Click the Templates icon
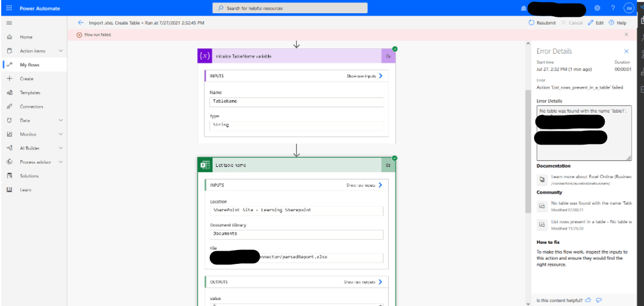The image size is (644, 306). pos(10,93)
